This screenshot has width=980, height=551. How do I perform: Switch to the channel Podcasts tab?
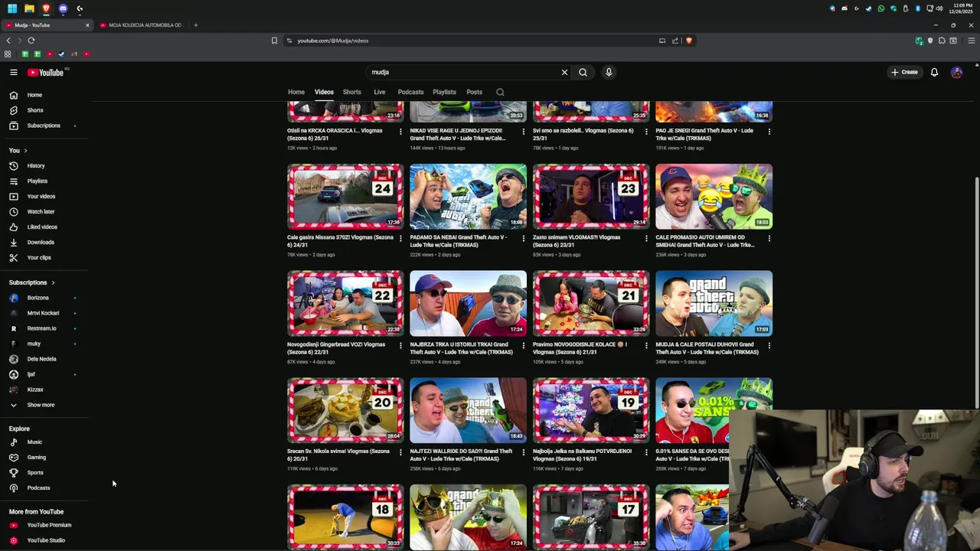(x=410, y=92)
